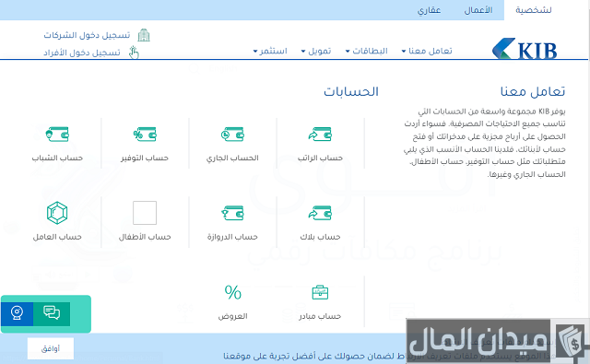Open the Black account wallet icon (حساب بلاك)
Viewport: 590px width, 364px height.
[x=320, y=213]
